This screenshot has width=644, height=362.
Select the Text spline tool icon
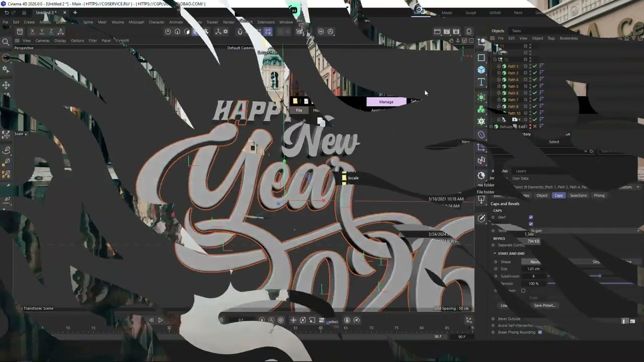click(481, 82)
